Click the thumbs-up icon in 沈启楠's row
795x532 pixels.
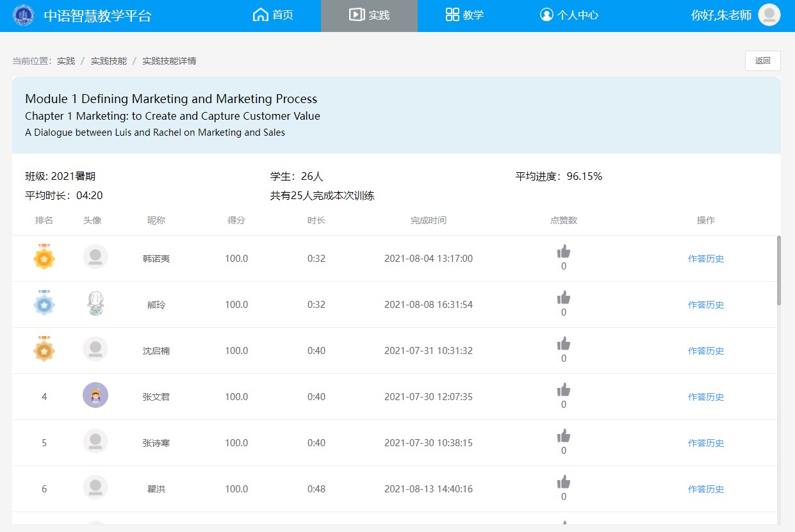pyautogui.click(x=564, y=344)
